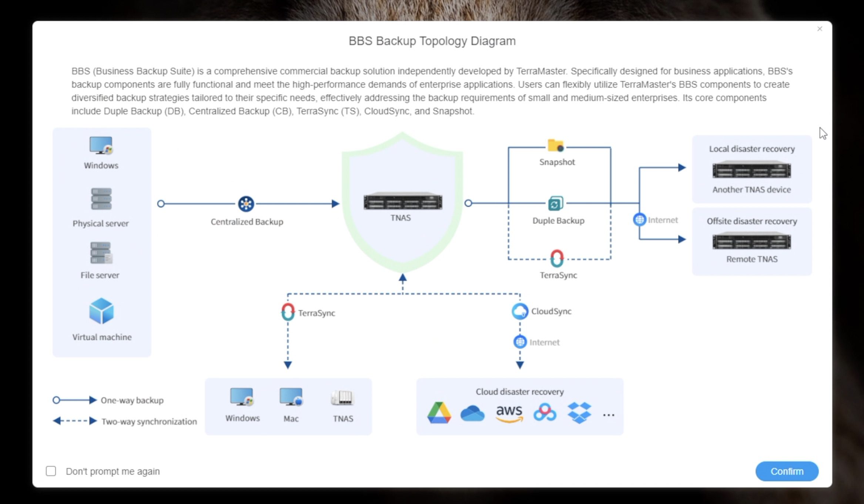This screenshot has width=864, height=504.
Task: Click the Virtual machine cube icon
Action: click(101, 311)
